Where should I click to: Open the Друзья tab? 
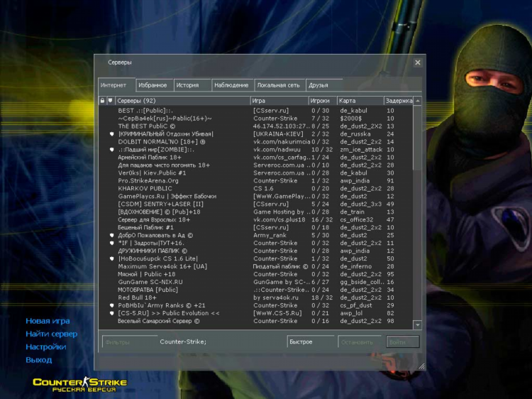[x=324, y=85]
